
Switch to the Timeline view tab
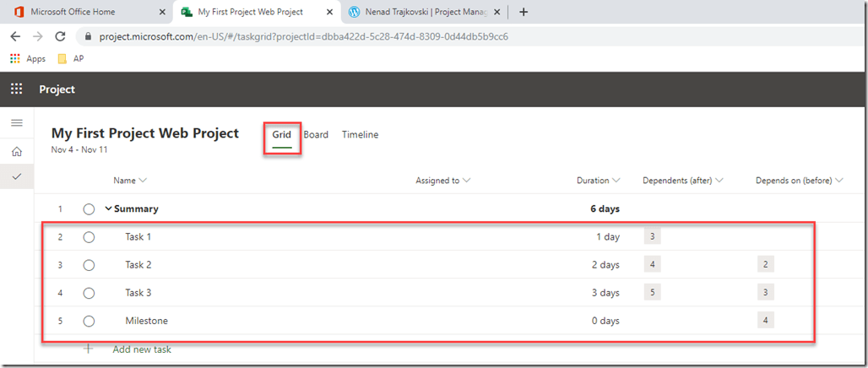tap(360, 135)
